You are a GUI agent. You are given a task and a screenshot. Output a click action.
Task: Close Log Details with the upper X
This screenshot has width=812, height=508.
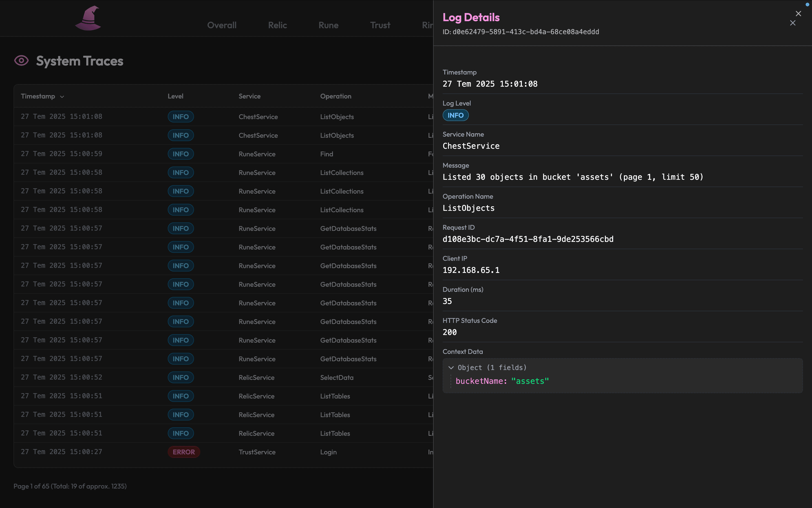pyautogui.click(x=798, y=14)
